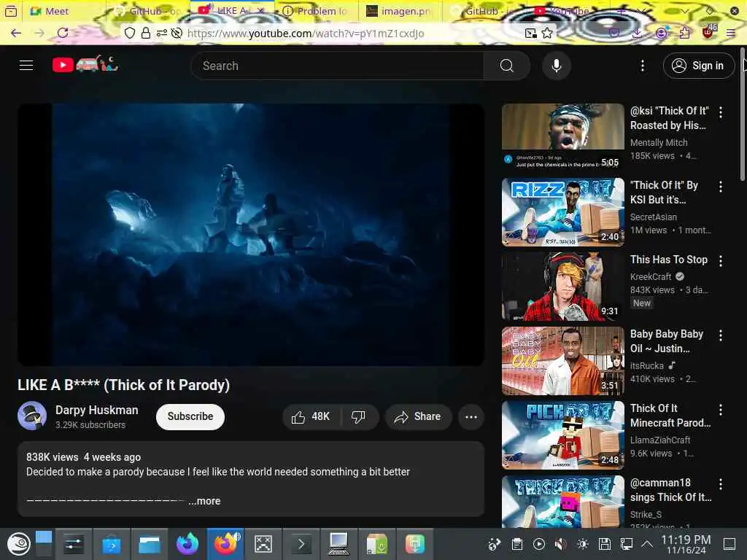
Task: Open the openSUSE application launcher
Action: point(18,544)
